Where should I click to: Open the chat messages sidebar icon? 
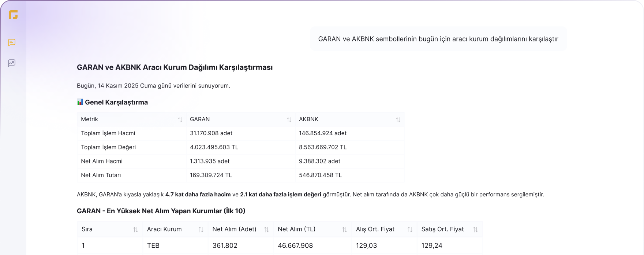(12, 42)
